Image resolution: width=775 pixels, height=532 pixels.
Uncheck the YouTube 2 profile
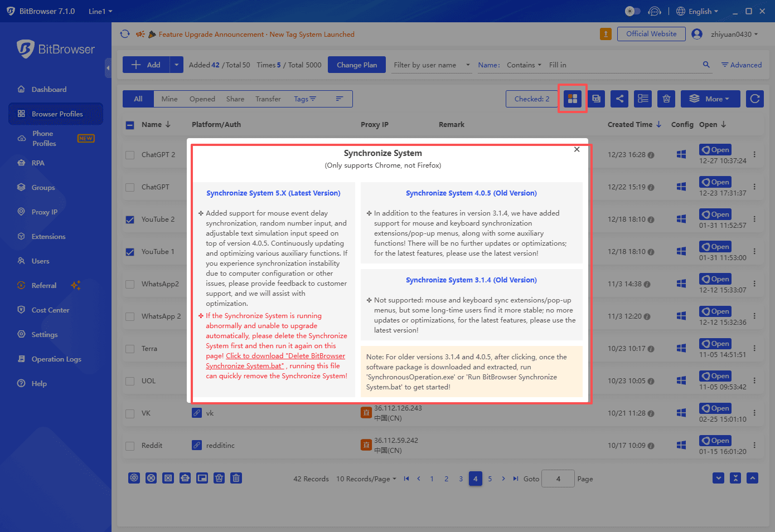(x=129, y=219)
